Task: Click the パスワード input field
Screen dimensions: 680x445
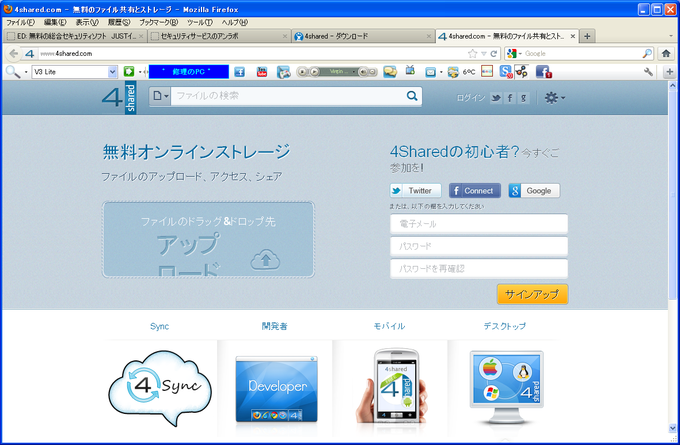Action: tap(479, 246)
